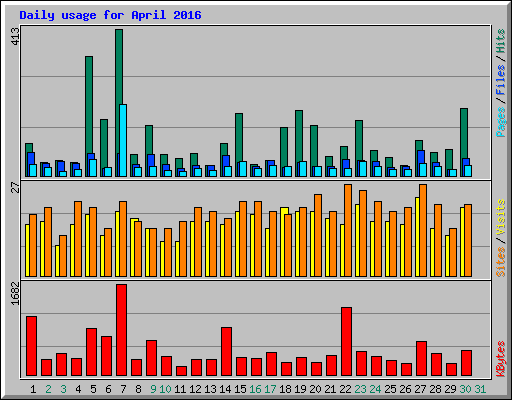The width and height of the screenshot is (512, 400).
Task: Click the 1682 KBytes axis maximum
Action: pyautogui.click(x=16, y=293)
